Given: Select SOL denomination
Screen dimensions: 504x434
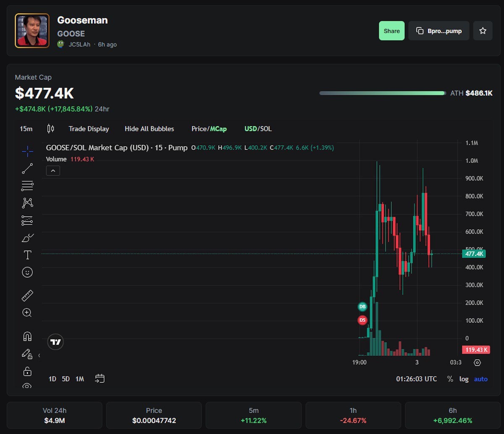Looking at the screenshot, I should (266, 129).
